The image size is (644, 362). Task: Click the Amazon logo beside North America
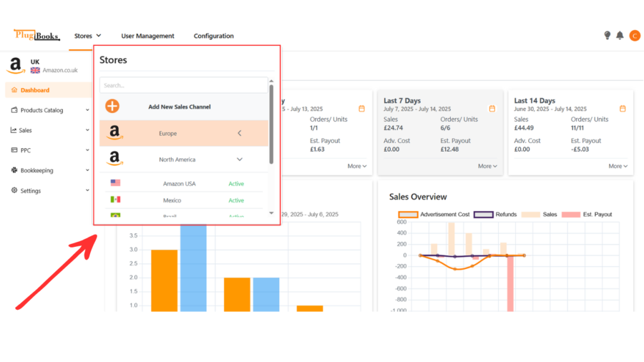tap(114, 158)
